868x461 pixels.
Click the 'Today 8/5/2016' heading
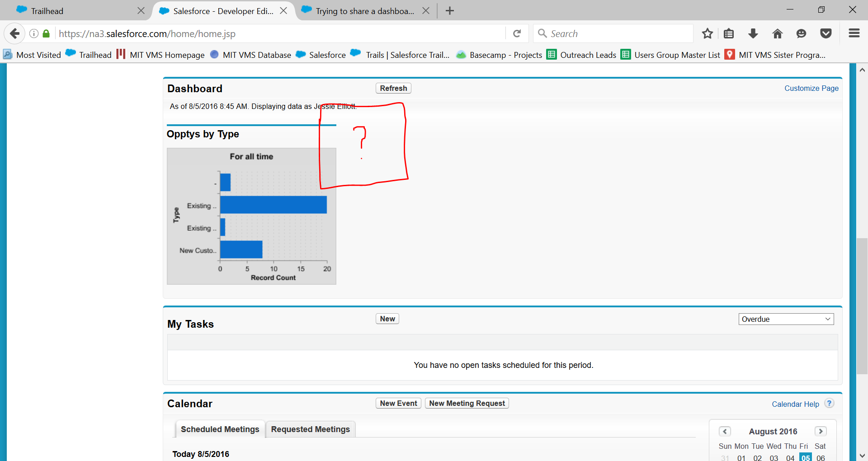coord(201,454)
